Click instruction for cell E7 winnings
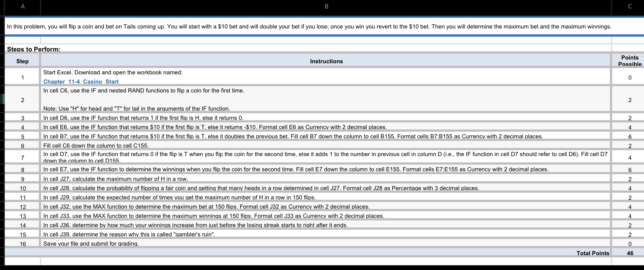The image size is (644, 270). pos(326,169)
